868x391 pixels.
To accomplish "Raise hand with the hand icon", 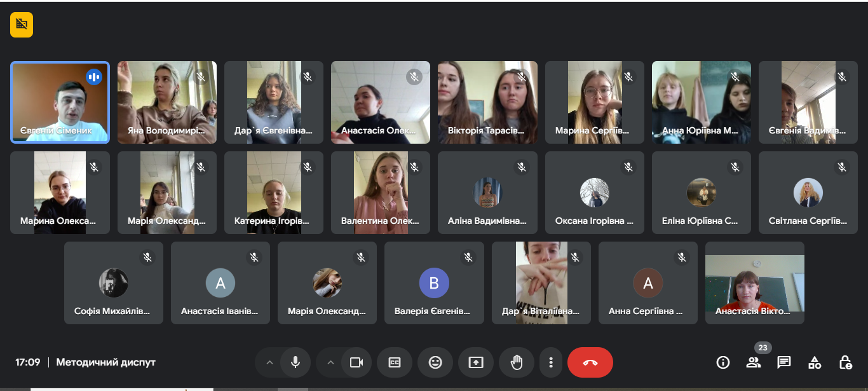I will point(517,362).
